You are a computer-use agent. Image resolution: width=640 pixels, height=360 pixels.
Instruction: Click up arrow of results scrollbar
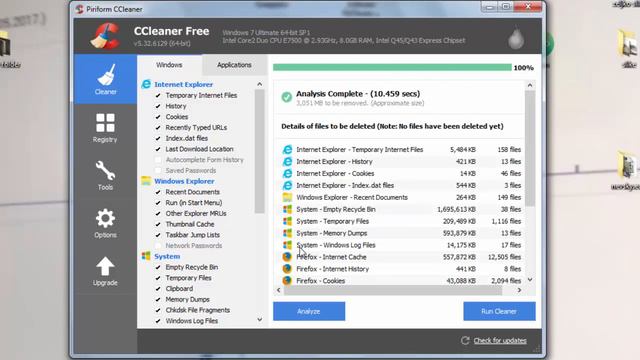click(530, 85)
